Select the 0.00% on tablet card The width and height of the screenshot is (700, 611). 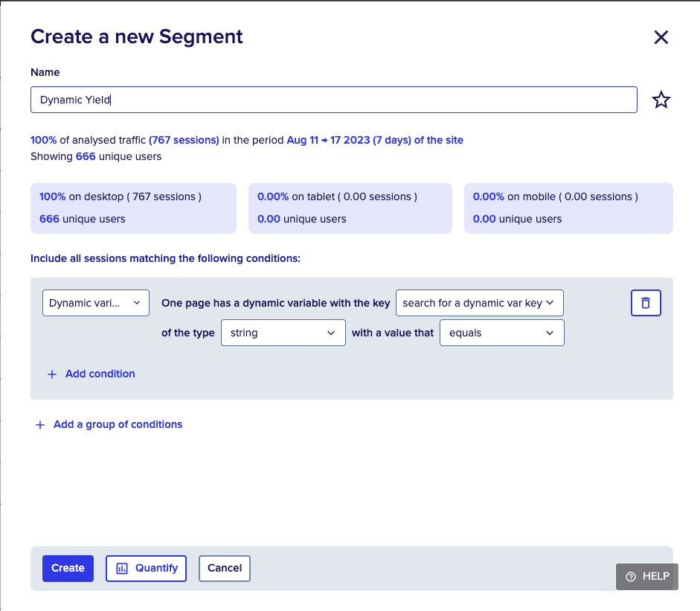(350, 208)
